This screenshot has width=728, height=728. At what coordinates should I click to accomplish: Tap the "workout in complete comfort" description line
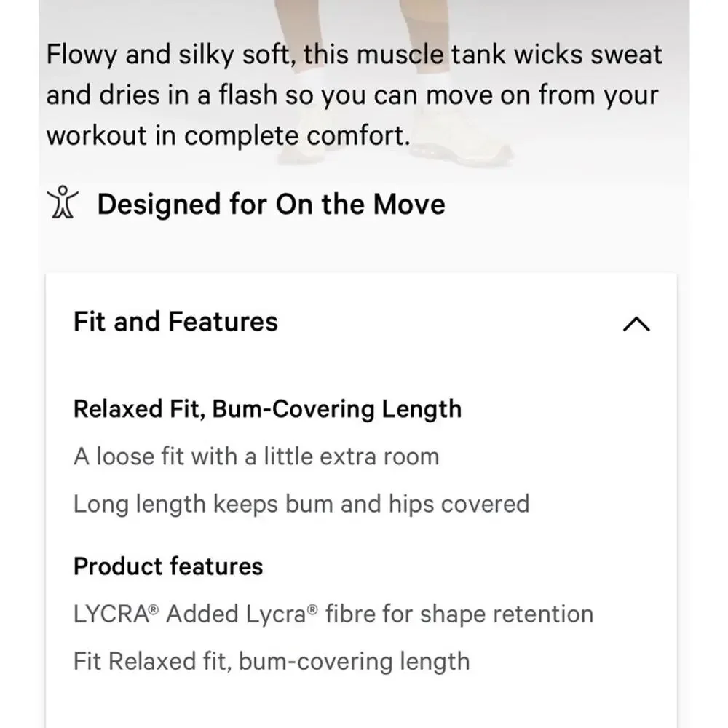(x=228, y=135)
